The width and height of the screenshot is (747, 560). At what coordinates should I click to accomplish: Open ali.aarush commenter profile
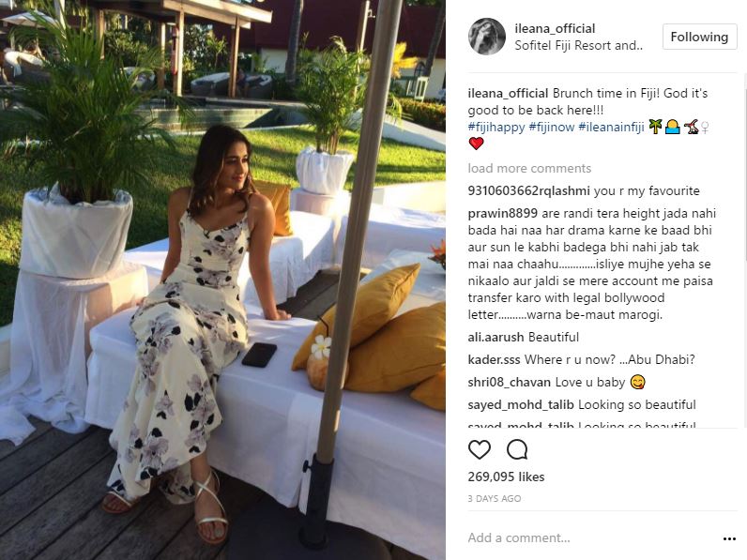[495, 337]
